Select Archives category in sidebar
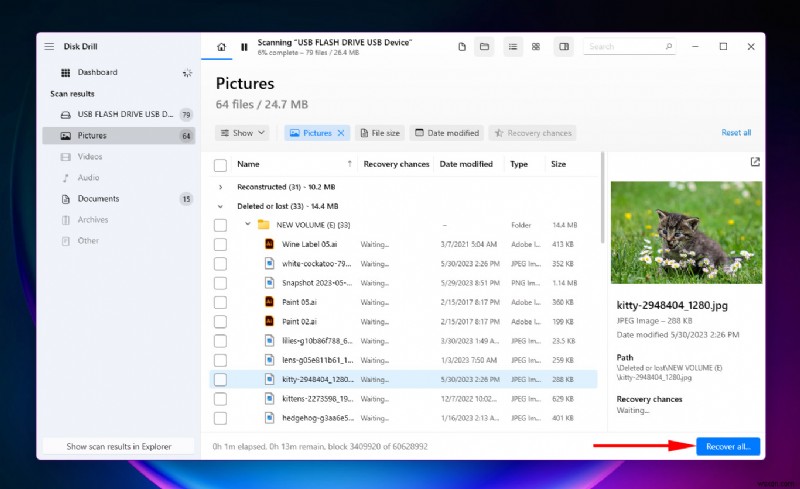Viewport: 800px width, 489px height. pyautogui.click(x=118, y=220)
